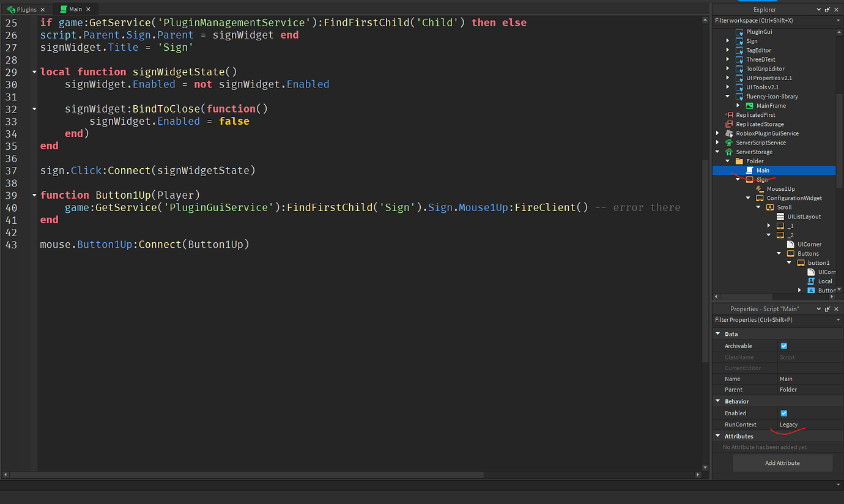Collapse the fluency-icon-library tree node
This screenshot has width=844, height=504.
(x=728, y=97)
